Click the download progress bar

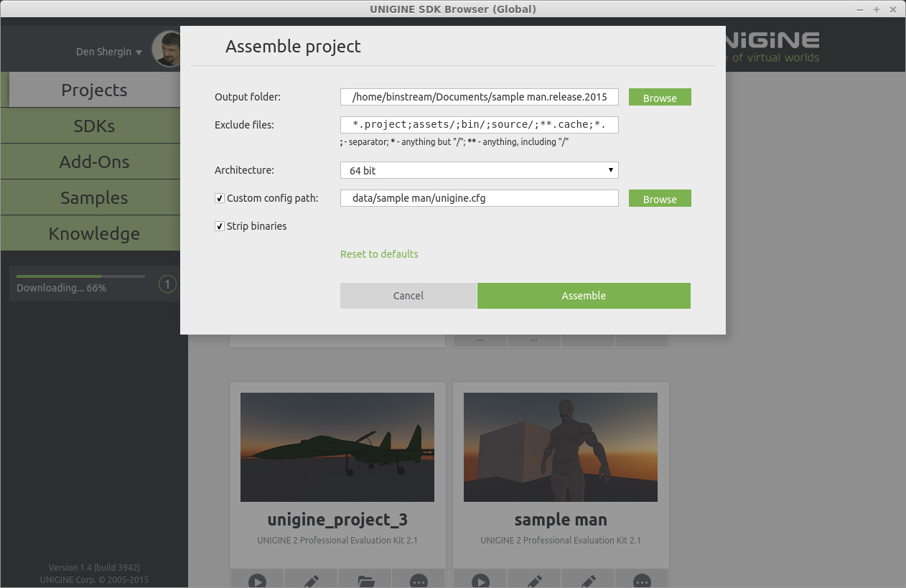[x=80, y=276]
